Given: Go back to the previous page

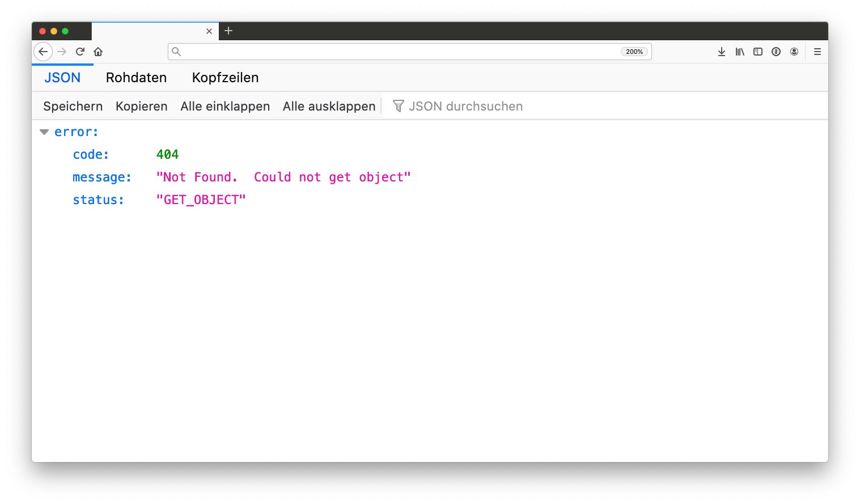Looking at the screenshot, I should [x=43, y=52].
